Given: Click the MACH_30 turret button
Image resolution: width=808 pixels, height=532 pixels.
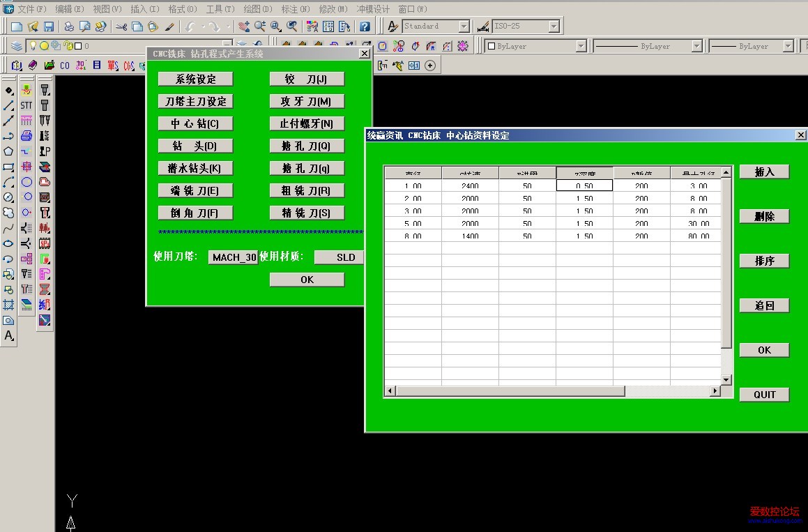Looking at the screenshot, I should pos(234,257).
